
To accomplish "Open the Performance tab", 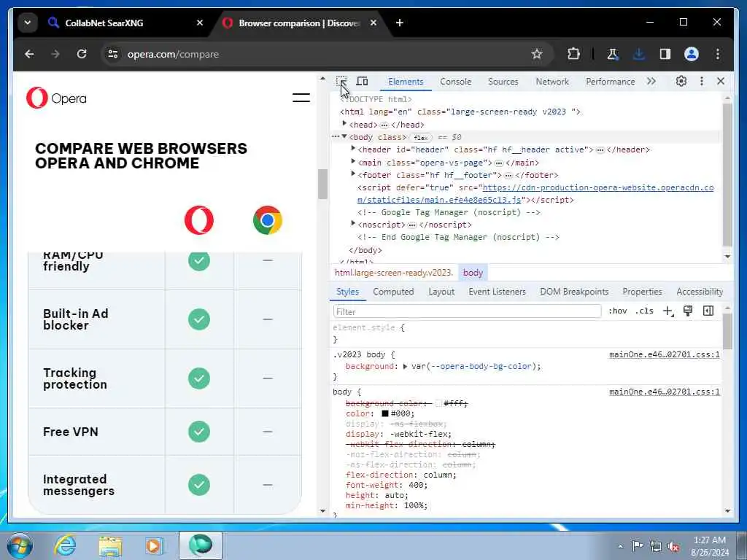I will tap(611, 82).
